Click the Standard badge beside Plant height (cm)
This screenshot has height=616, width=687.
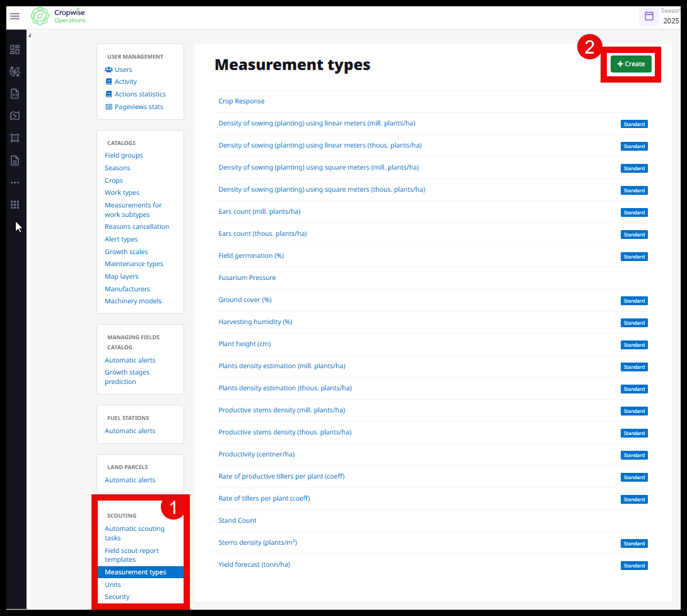(634, 345)
